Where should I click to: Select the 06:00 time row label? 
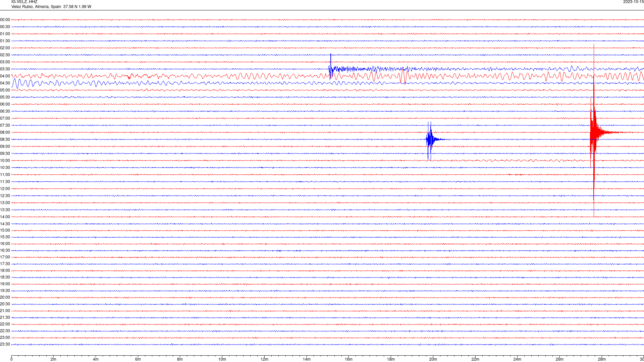5,105
